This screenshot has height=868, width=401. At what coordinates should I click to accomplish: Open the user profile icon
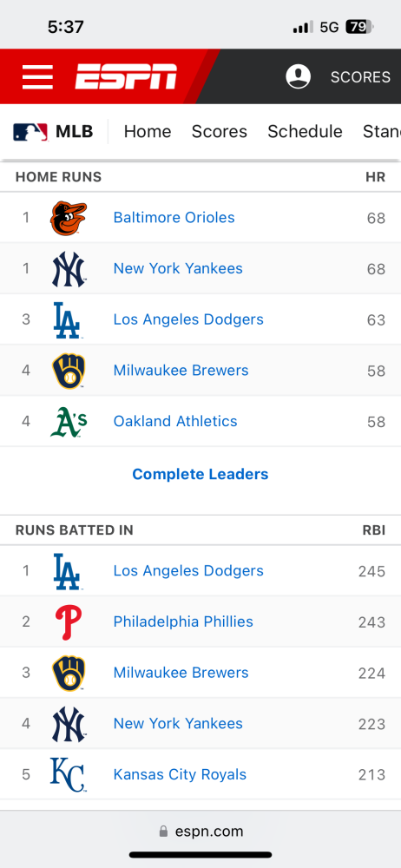pyautogui.click(x=298, y=76)
